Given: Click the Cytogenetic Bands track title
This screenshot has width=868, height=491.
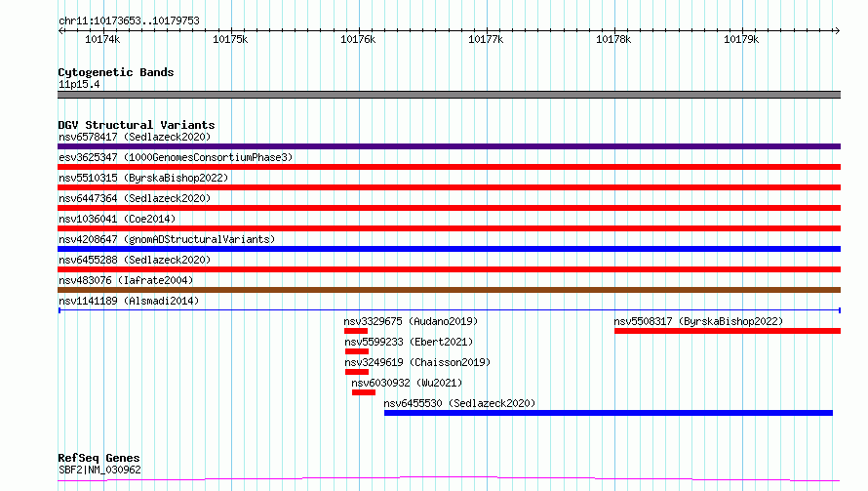Looking at the screenshot, I should point(116,72).
